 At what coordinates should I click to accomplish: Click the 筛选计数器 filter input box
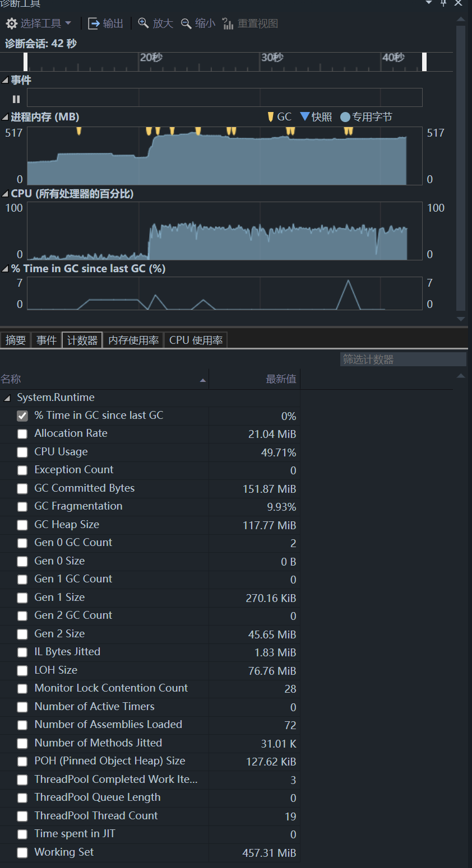point(402,360)
